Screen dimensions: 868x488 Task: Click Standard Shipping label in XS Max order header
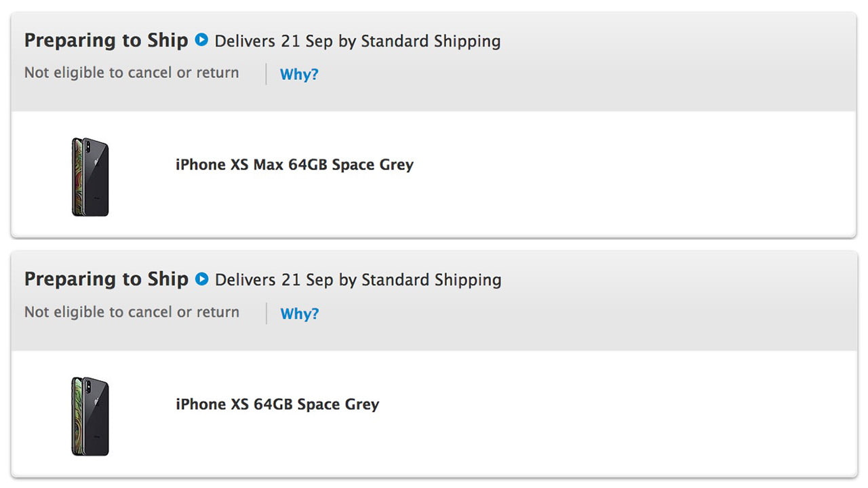pyautogui.click(x=431, y=41)
